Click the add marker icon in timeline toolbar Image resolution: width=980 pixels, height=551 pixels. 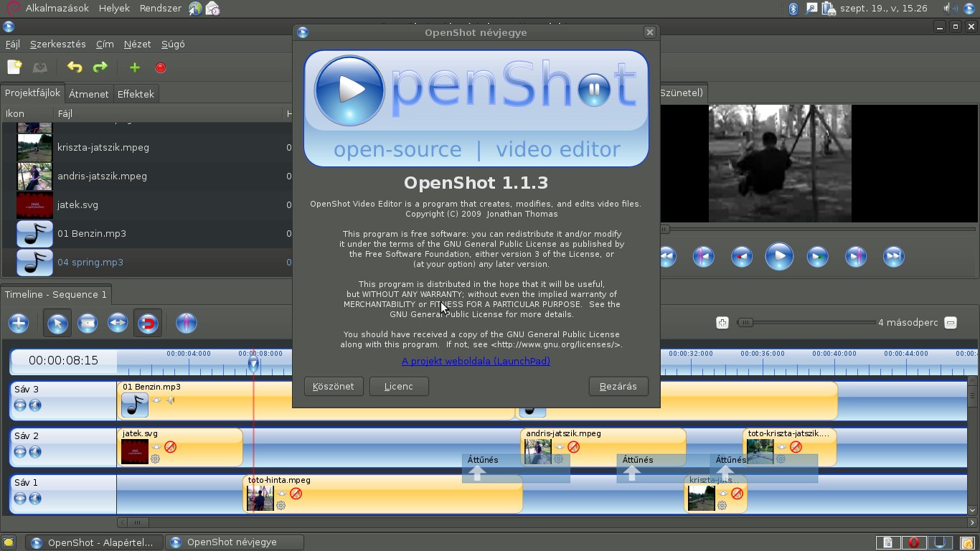click(x=186, y=323)
